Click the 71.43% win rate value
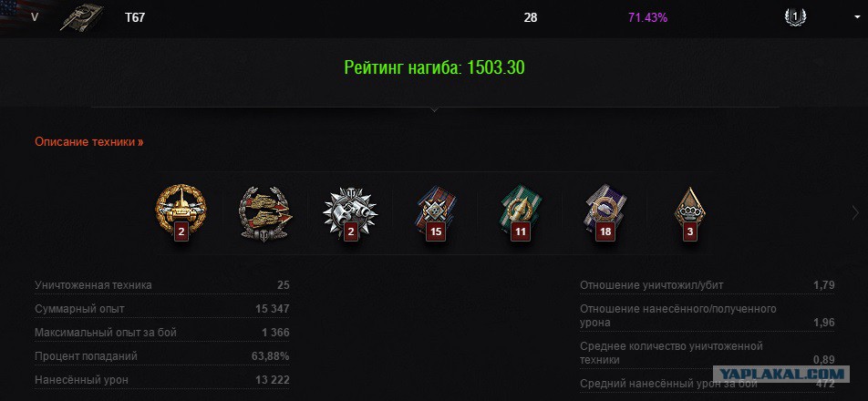868x401 pixels. 647,17
